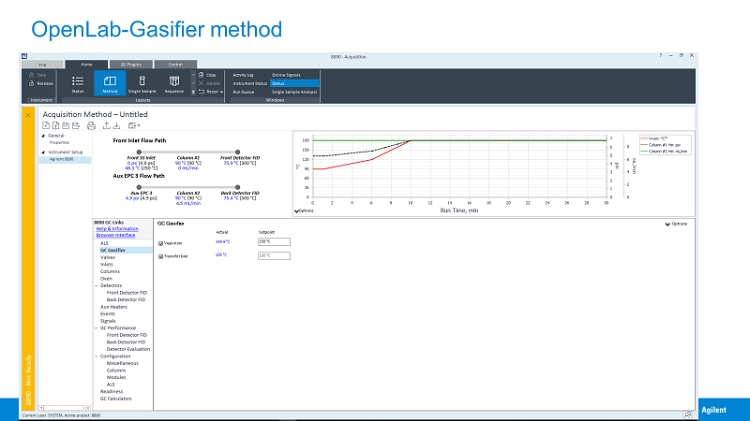Click the Vaporizer setpoint input field
Screen dimensions: 750x421
click(273, 242)
